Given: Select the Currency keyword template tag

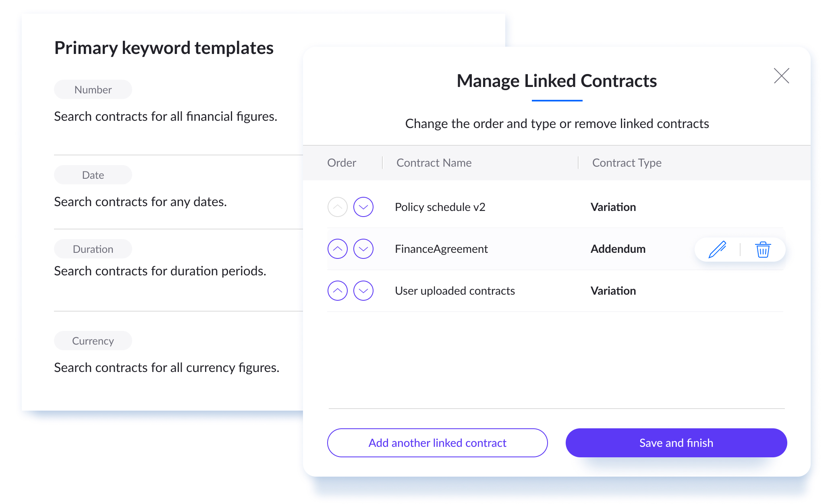Looking at the screenshot, I should 93,341.
